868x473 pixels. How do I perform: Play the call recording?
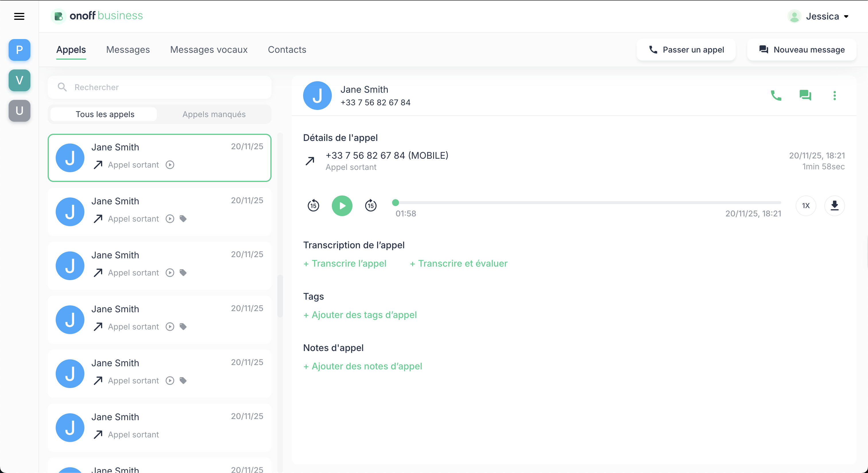tap(342, 206)
